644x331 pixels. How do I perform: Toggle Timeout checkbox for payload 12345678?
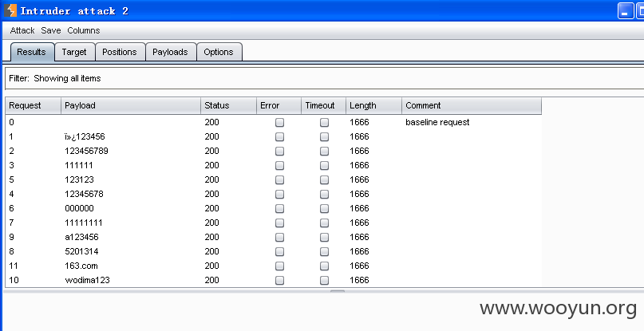tap(325, 195)
